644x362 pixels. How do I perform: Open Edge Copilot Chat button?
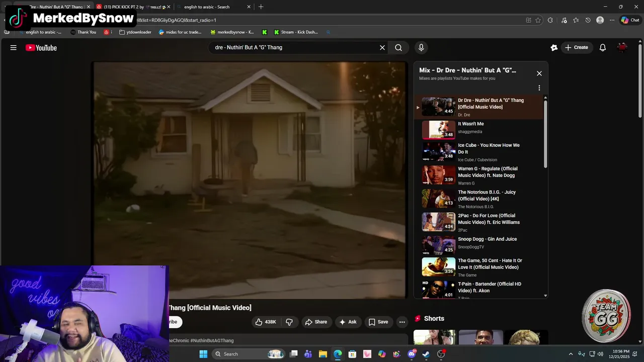point(630,20)
